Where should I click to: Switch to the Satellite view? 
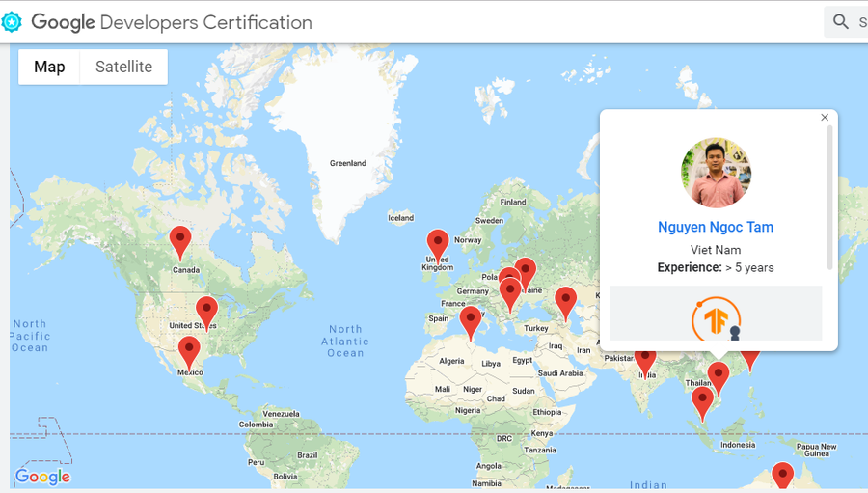pos(124,67)
